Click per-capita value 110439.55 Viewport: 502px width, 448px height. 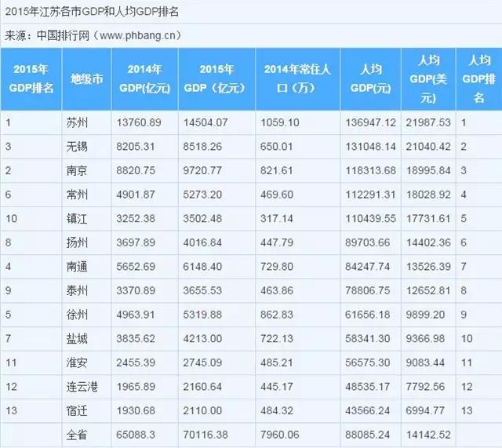(370, 218)
